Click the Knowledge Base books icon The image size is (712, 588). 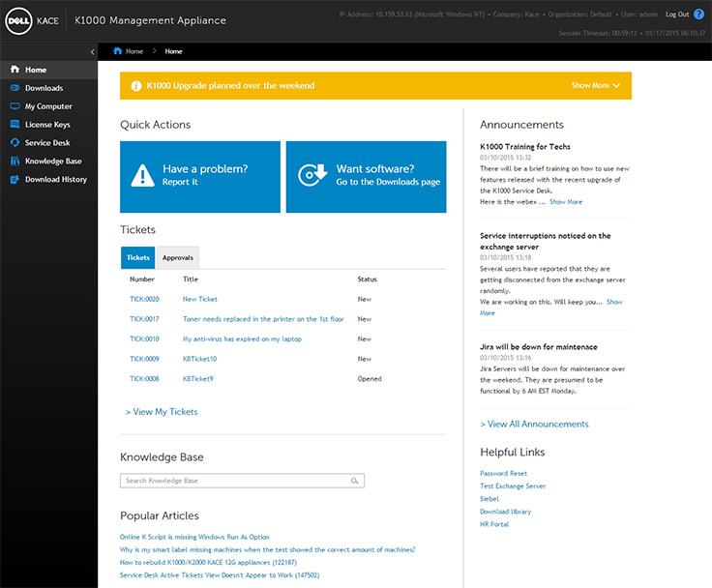[x=15, y=161]
